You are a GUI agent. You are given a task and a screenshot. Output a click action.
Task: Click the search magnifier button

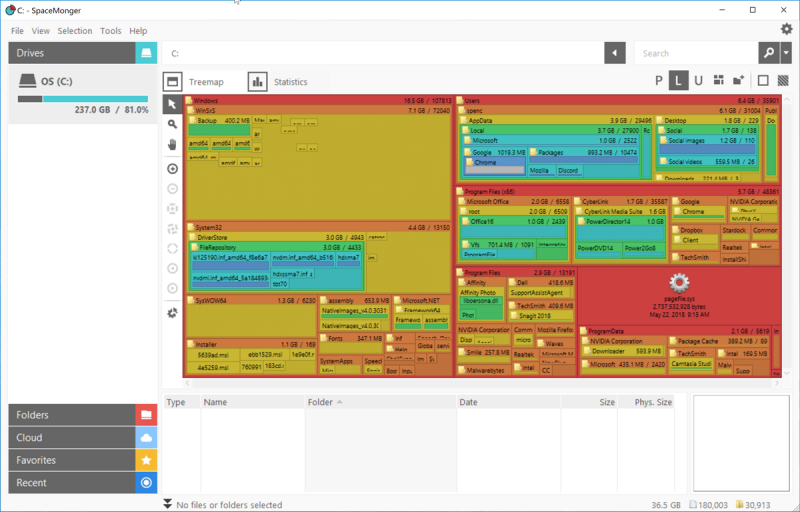point(768,53)
